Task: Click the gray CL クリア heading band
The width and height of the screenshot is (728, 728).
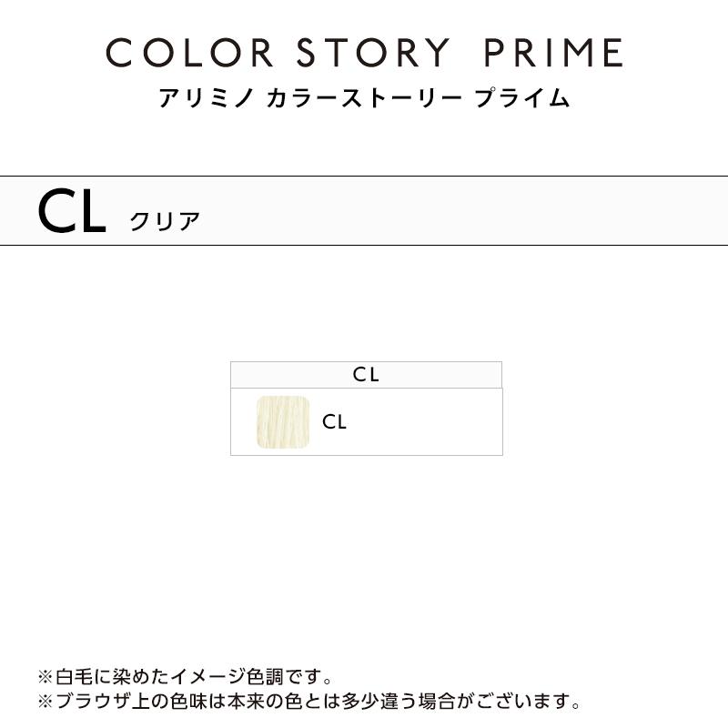Action: click(x=455, y=211)
